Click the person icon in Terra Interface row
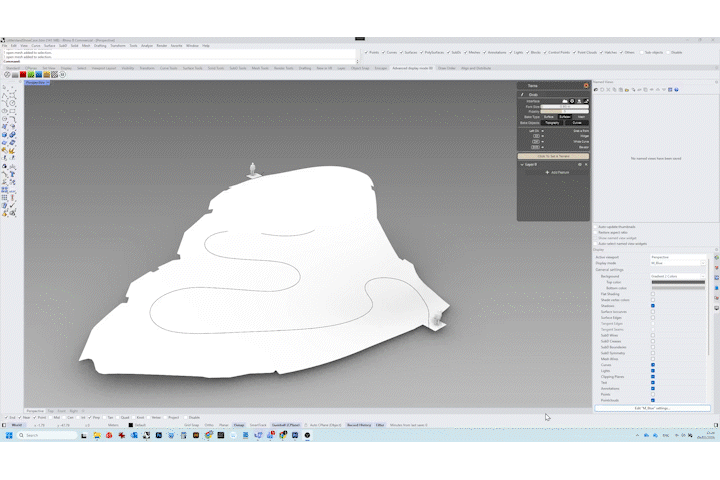 (579, 101)
